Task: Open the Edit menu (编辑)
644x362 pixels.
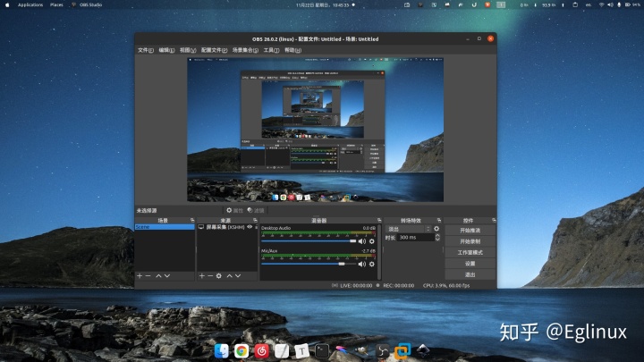Action: (x=166, y=50)
